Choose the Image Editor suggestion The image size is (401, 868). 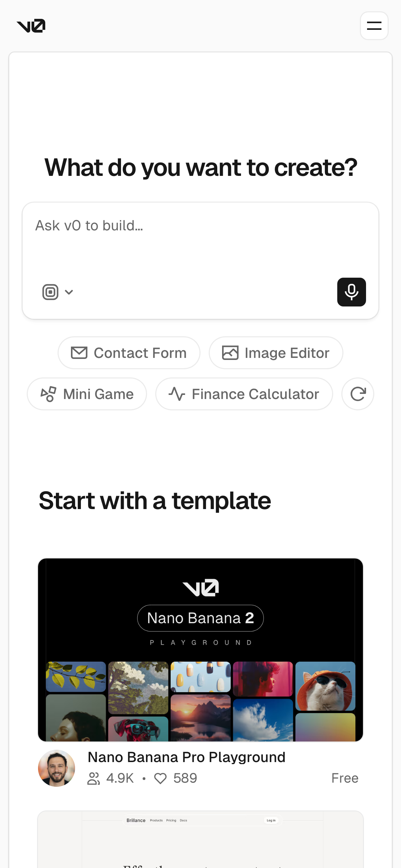pos(276,353)
